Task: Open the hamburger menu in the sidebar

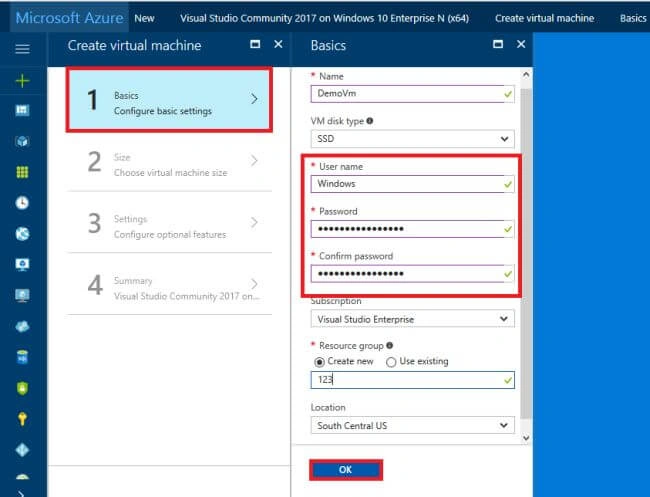Action: (x=22, y=49)
